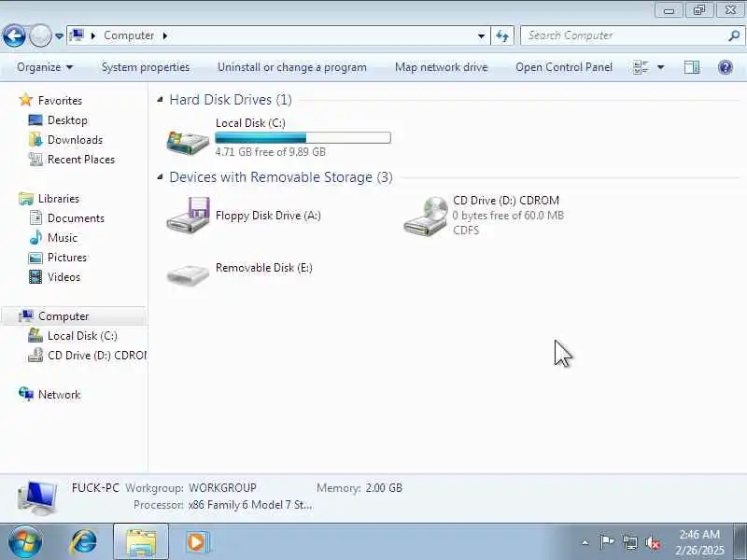
Task: Click System properties in toolbar
Action: 146,67
